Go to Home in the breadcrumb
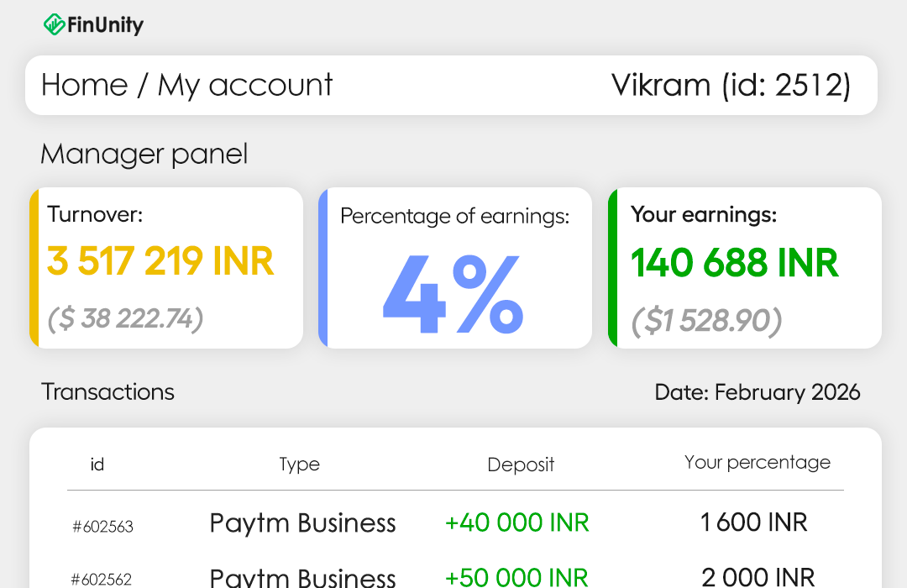 pyautogui.click(x=84, y=85)
